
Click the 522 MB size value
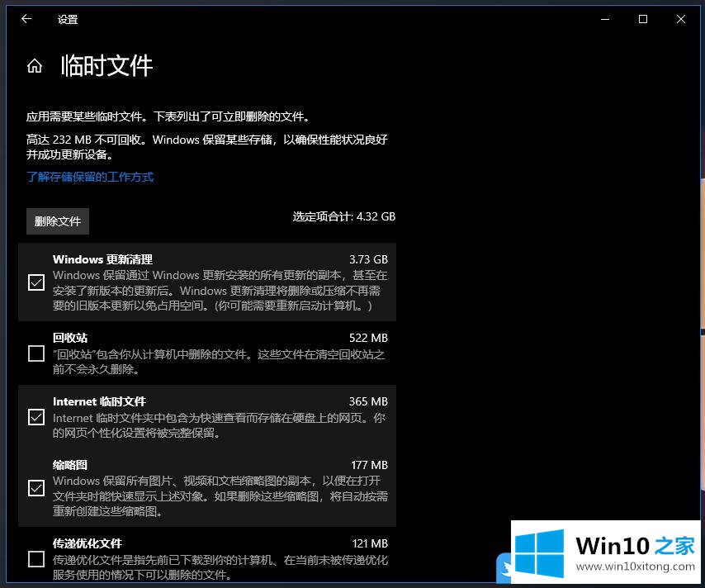tap(368, 338)
